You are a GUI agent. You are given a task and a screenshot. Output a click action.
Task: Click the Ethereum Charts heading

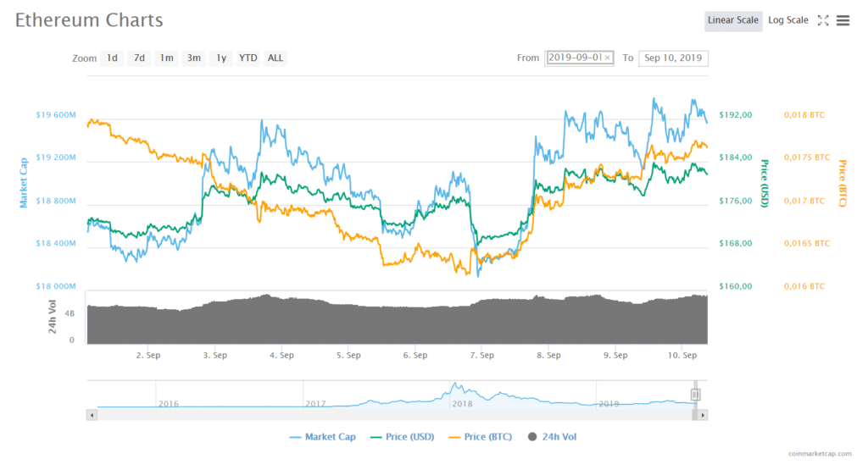click(89, 20)
